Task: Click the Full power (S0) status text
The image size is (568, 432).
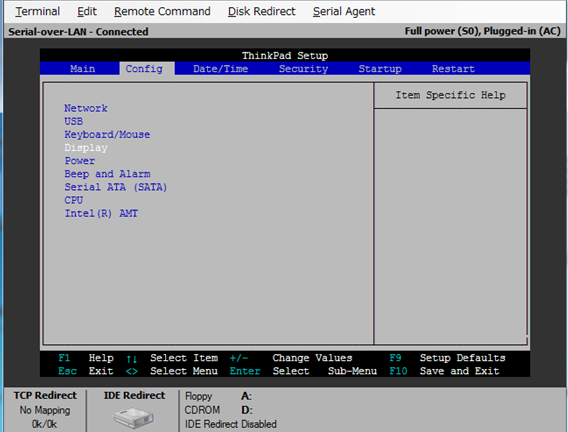Action: coord(483,31)
